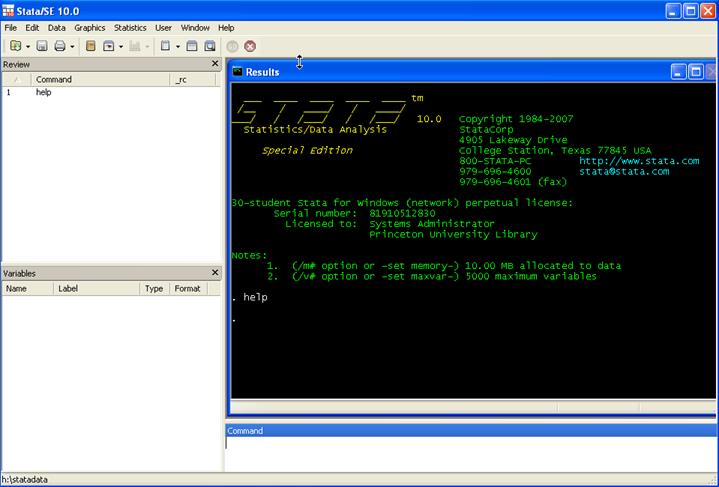
Task: Open the Graphics menu
Action: point(89,28)
